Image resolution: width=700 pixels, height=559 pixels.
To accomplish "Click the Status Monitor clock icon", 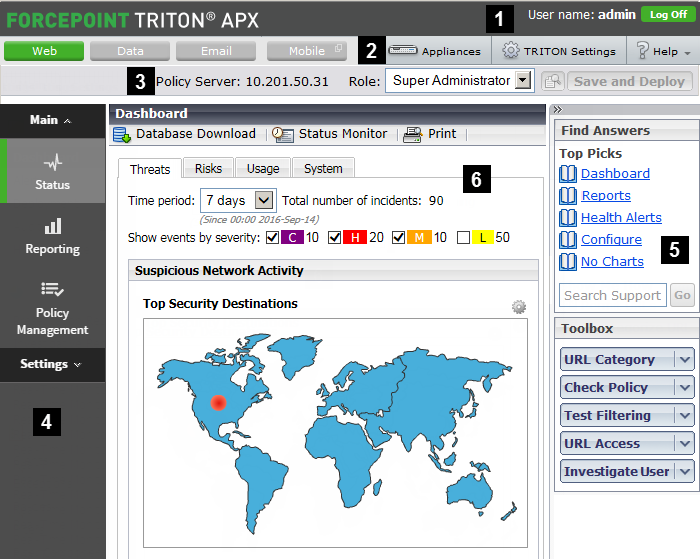I will coord(283,135).
